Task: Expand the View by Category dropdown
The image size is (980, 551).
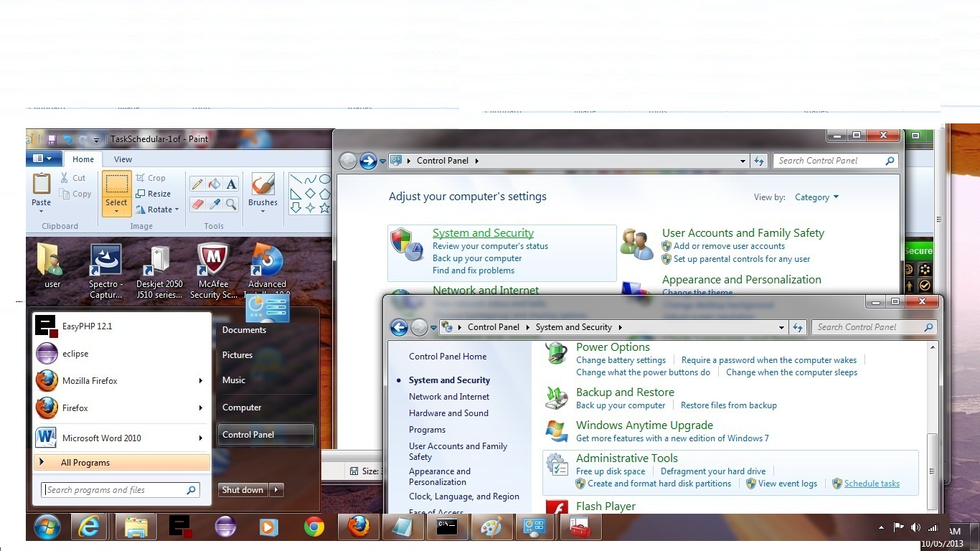Action: tap(816, 197)
